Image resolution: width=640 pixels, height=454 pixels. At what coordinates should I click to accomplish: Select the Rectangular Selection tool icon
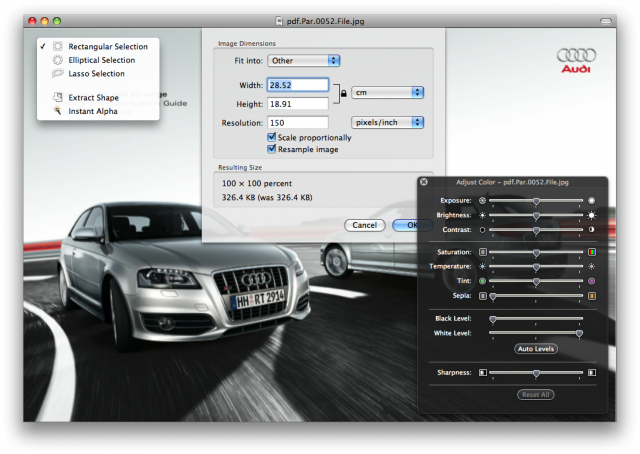click(58, 46)
